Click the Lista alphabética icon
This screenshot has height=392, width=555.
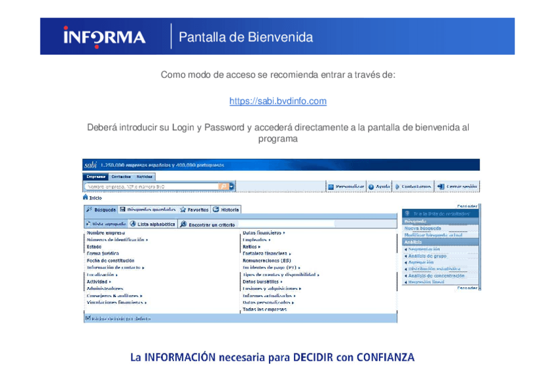[x=133, y=224]
